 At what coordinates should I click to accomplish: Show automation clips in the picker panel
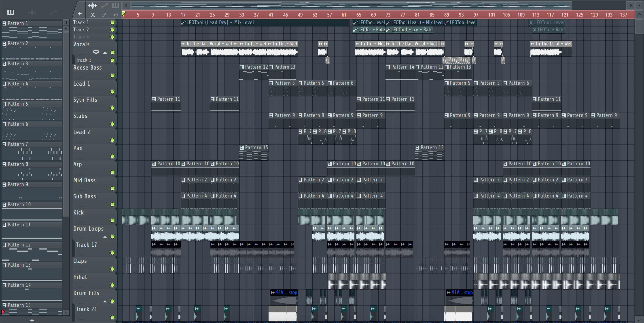53,12
